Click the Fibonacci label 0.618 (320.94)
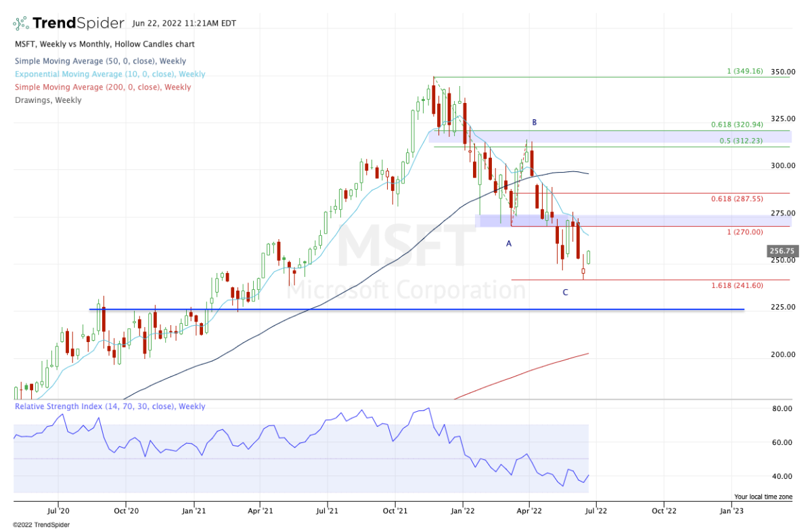This screenshot has height=531, width=812. (x=737, y=125)
